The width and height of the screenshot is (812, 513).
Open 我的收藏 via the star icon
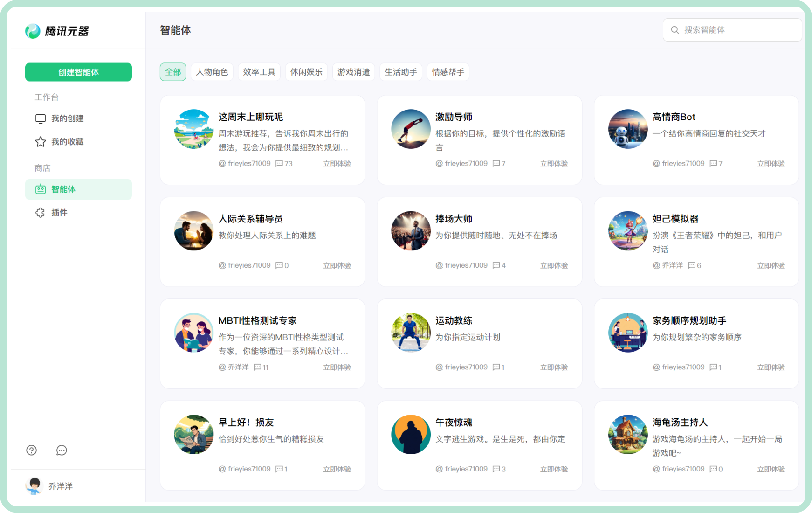(x=40, y=142)
